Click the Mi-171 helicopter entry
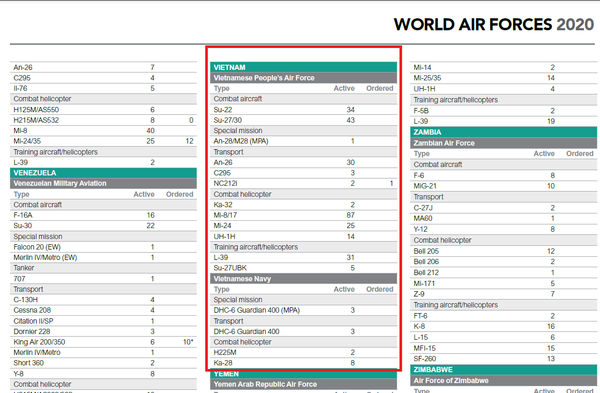This screenshot has height=393, width=600. [x=503, y=284]
